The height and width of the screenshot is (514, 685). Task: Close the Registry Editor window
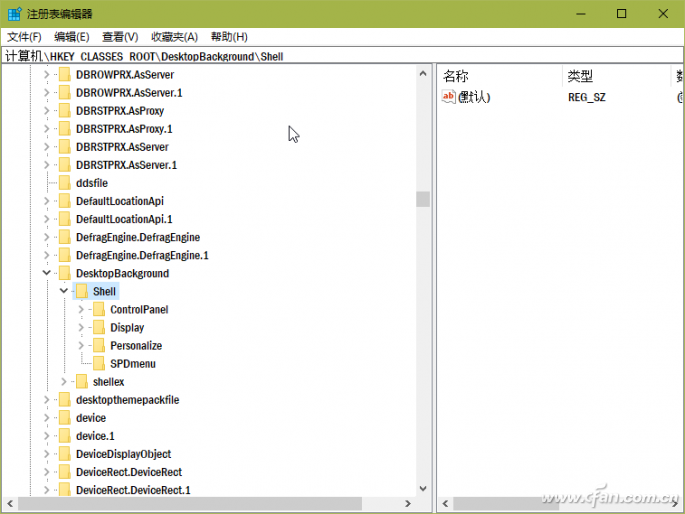tap(663, 14)
